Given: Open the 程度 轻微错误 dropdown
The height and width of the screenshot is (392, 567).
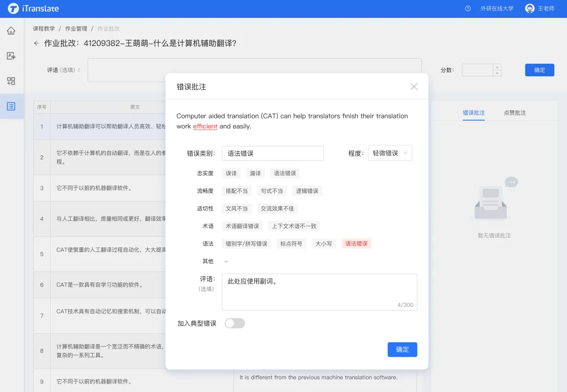Looking at the screenshot, I should [x=390, y=153].
